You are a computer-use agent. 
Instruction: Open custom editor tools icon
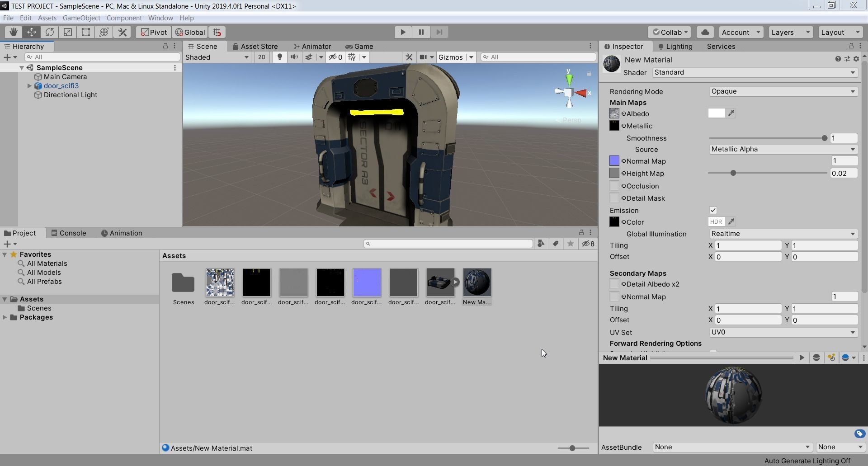(123, 32)
